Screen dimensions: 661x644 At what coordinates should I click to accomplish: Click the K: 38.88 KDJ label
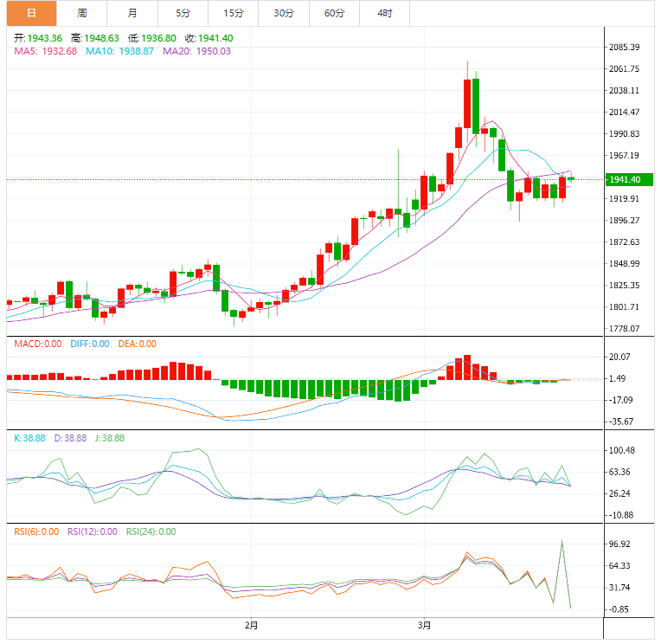30,438
